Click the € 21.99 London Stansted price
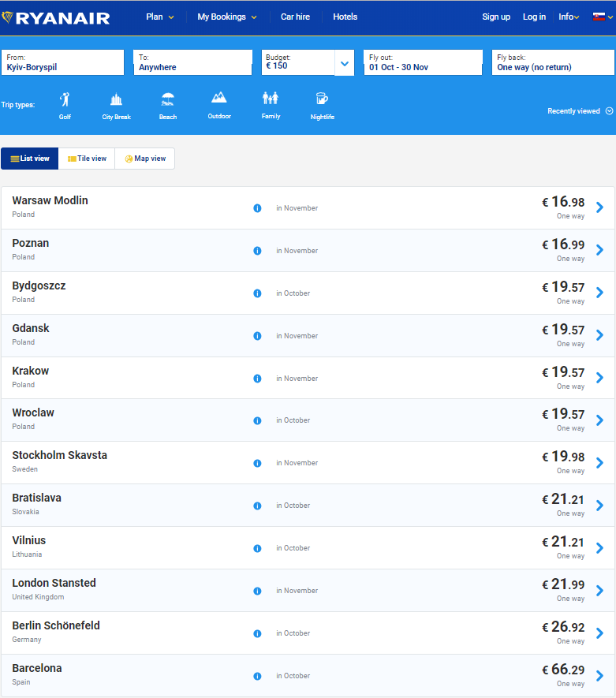 [563, 584]
